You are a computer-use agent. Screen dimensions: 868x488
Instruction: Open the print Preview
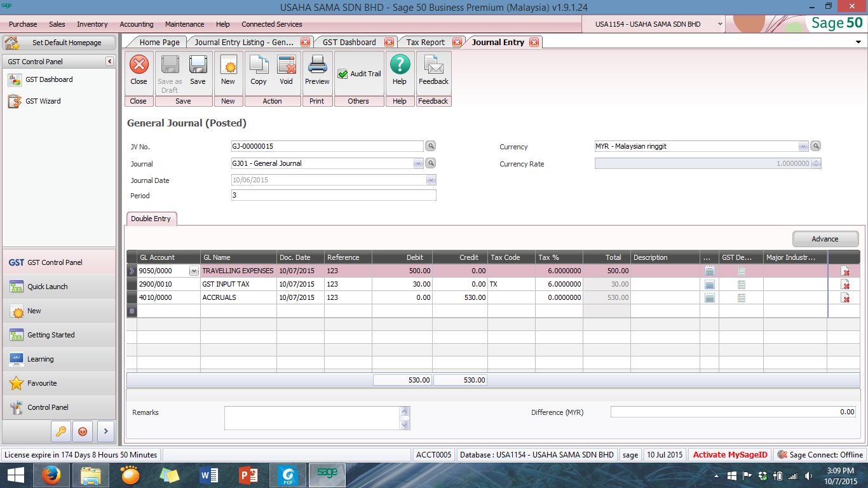pyautogui.click(x=317, y=70)
